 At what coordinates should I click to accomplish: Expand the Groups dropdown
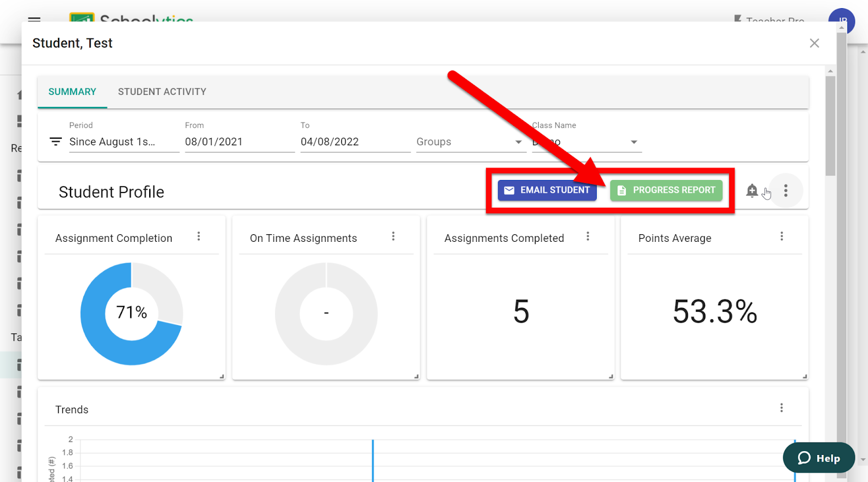[x=471, y=142]
